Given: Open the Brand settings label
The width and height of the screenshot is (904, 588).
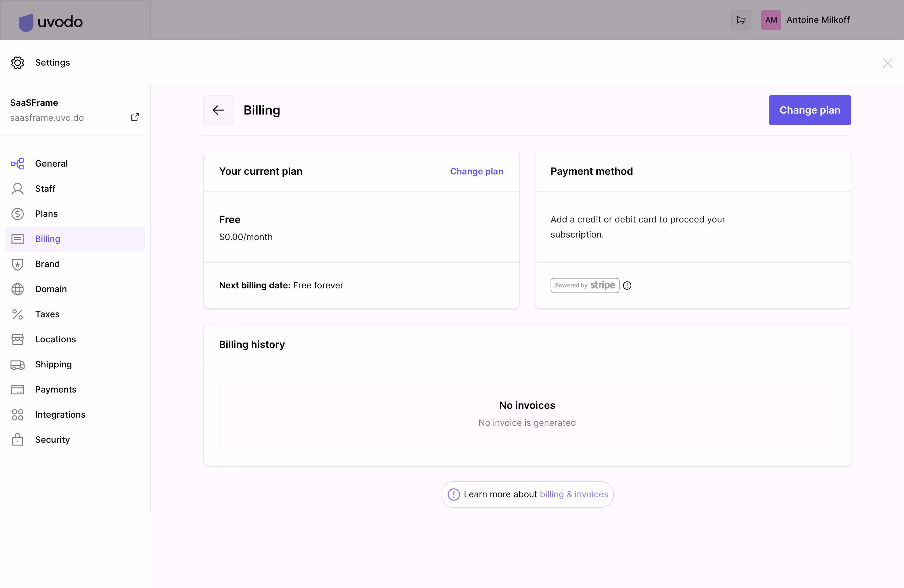Looking at the screenshot, I should click(47, 264).
